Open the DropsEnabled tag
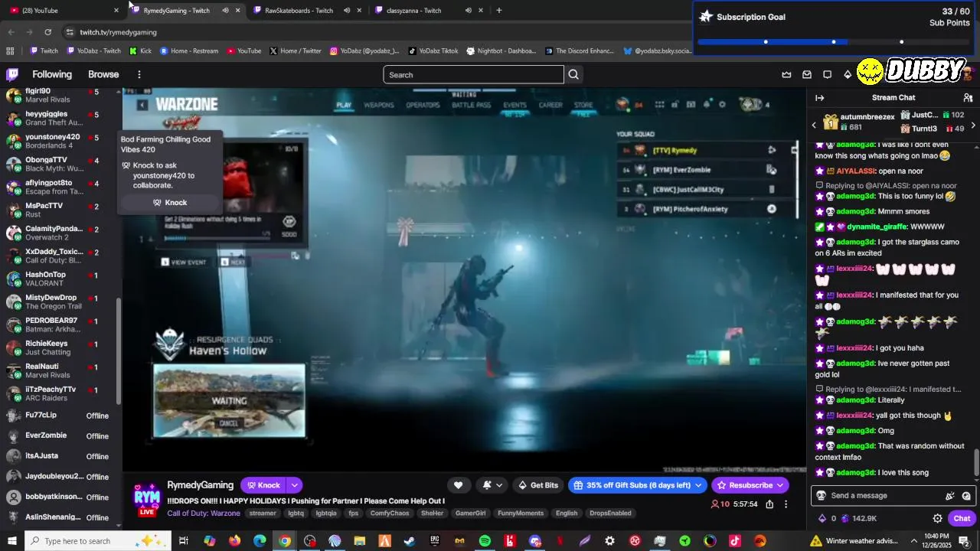Viewport: 980px width, 551px height. pos(610,514)
